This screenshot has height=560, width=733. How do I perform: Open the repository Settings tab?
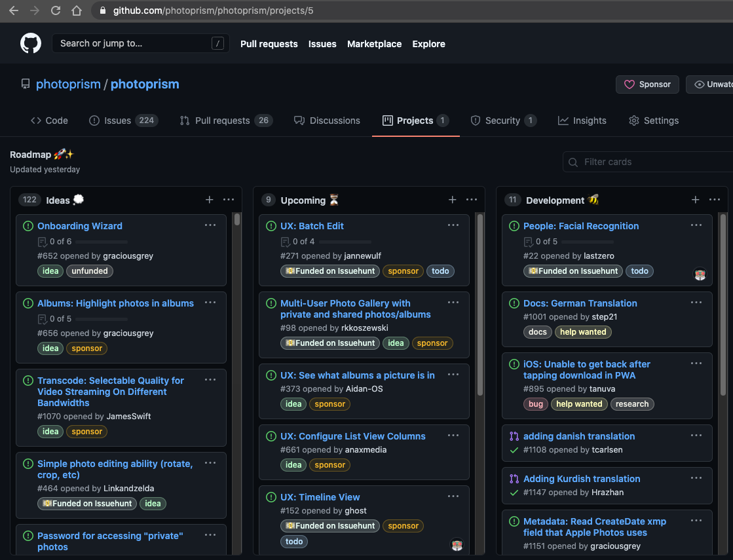coord(654,121)
